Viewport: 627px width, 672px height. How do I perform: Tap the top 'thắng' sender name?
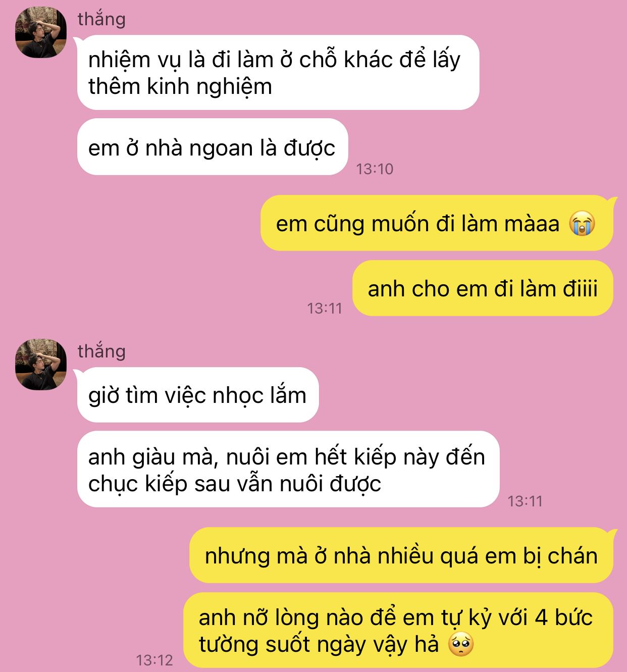(x=101, y=19)
